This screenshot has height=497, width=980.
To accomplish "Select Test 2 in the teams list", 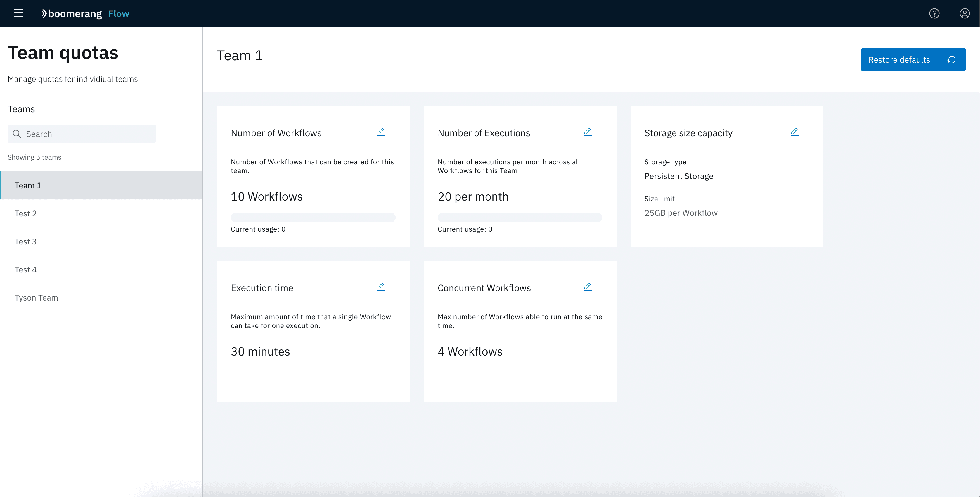I will [x=101, y=213].
